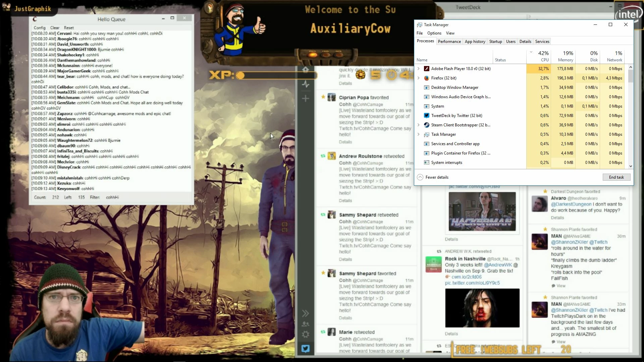Viewport: 644px width, 362px height.
Task: Click the TweetDeck activity column icon
Action: (305, 84)
